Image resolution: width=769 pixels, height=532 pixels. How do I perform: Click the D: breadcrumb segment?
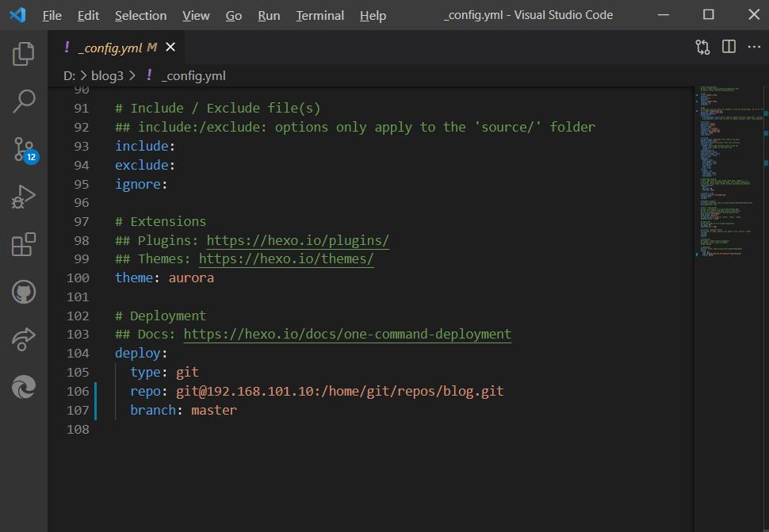(x=69, y=76)
